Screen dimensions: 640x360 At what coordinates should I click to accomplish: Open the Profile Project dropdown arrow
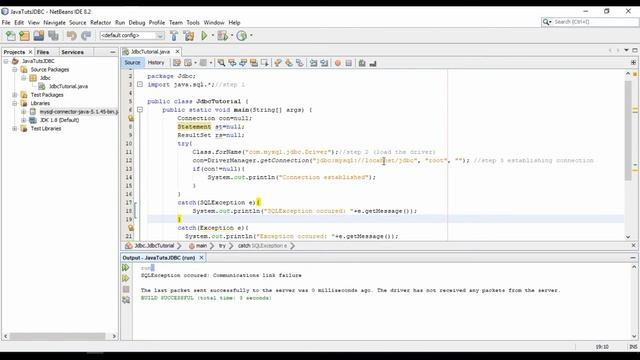click(x=251, y=36)
